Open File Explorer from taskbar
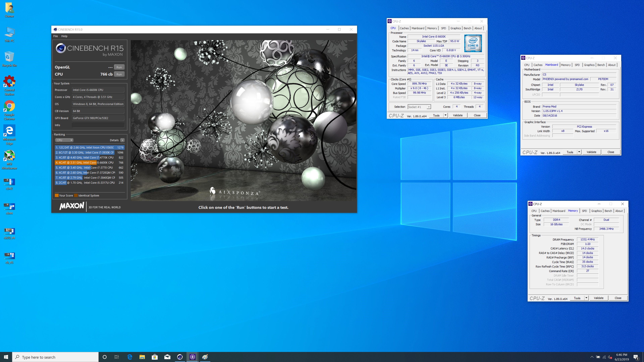The width and height of the screenshot is (644, 362). [x=142, y=357]
